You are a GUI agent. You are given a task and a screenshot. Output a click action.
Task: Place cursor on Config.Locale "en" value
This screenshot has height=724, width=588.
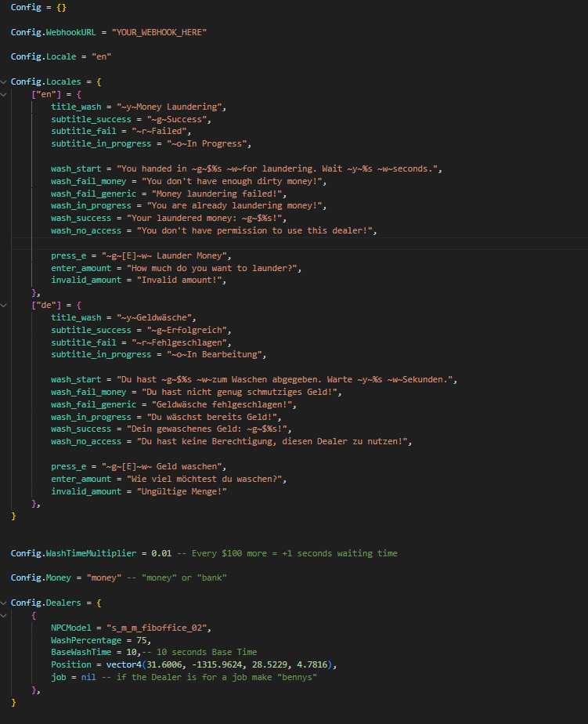[x=100, y=57]
